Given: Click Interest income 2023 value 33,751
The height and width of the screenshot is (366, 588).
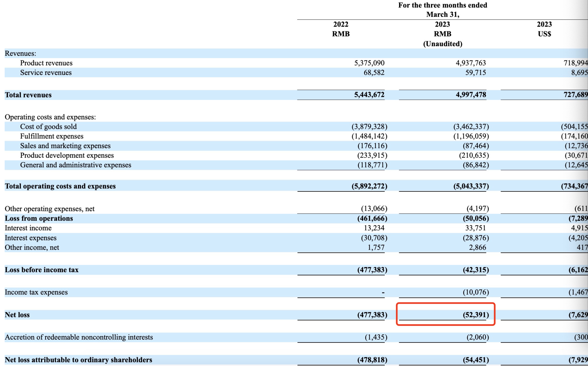Looking at the screenshot, I should [475, 228].
